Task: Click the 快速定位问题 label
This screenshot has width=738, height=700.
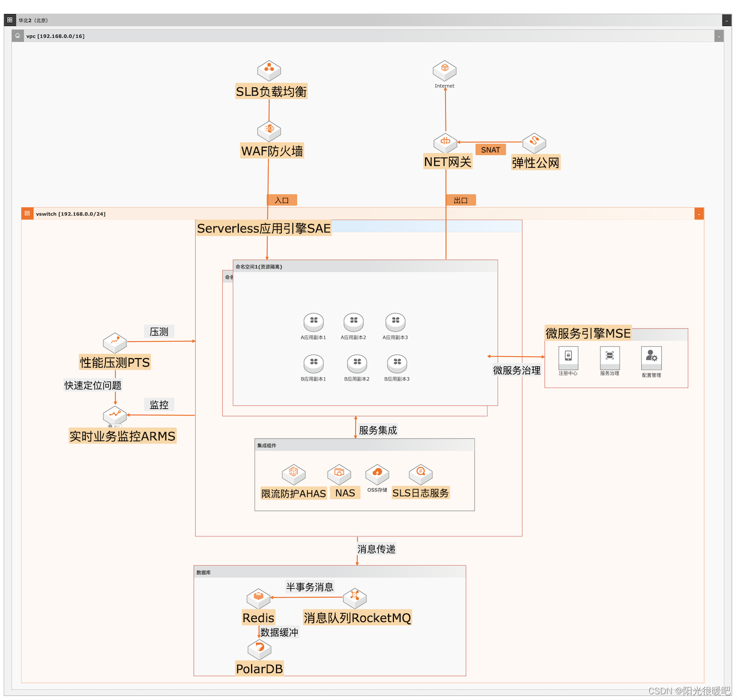Action: pyautogui.click(x=93, y=385)
